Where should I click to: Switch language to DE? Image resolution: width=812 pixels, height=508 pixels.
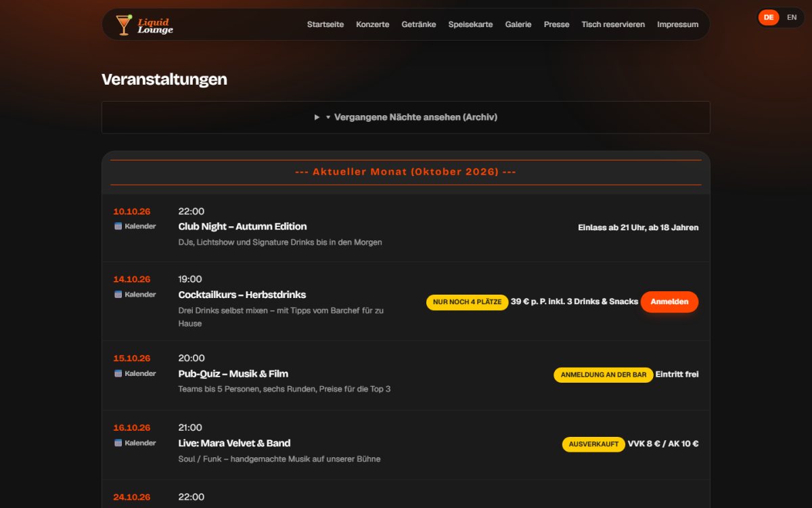(769, 18)
